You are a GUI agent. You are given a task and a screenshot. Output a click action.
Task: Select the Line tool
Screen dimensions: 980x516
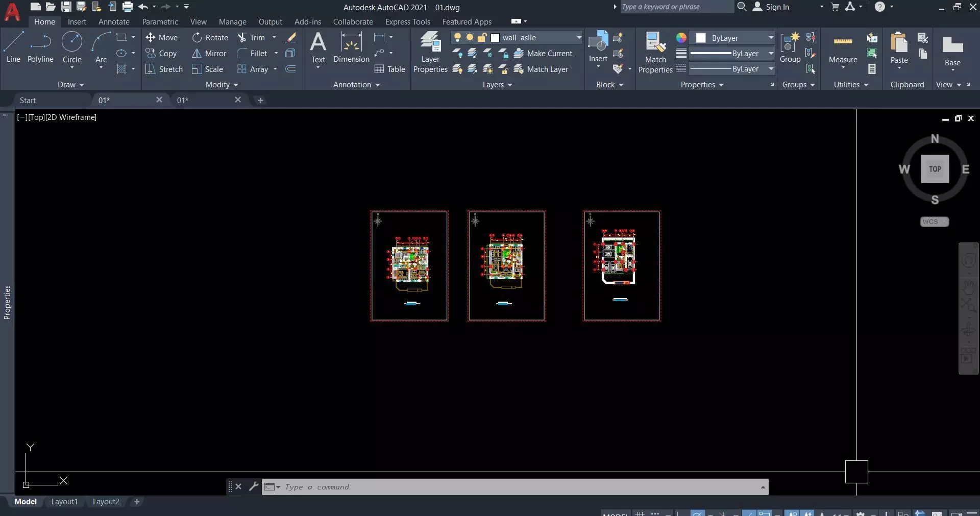pos(13,47)
